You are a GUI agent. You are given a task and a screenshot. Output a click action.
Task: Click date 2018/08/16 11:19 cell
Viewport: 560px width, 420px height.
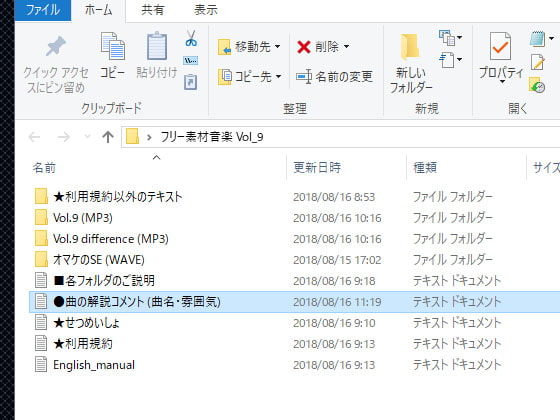point(337,302)
